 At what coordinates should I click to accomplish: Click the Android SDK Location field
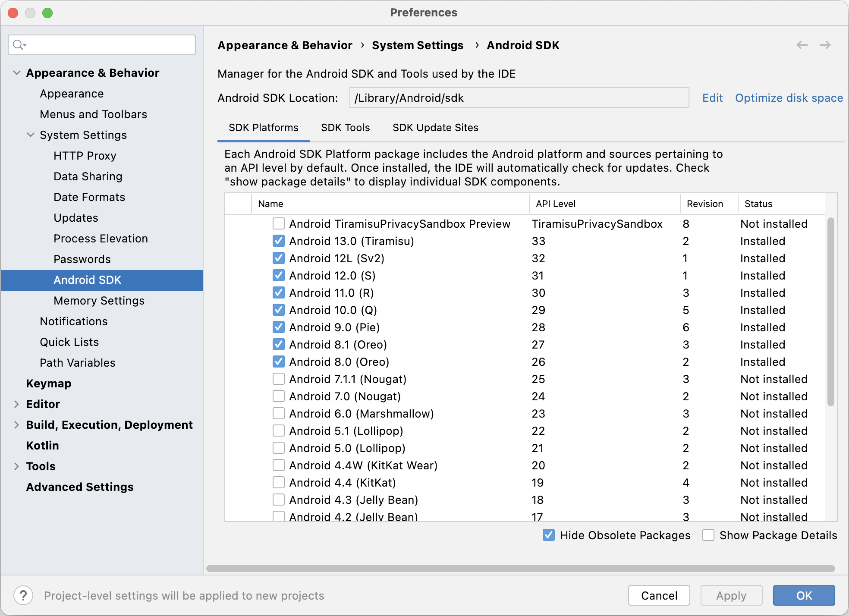pyautogui.click(x=519, y=98)
